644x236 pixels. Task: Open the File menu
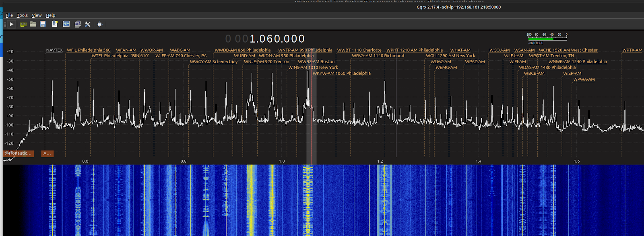pos(9,15)
